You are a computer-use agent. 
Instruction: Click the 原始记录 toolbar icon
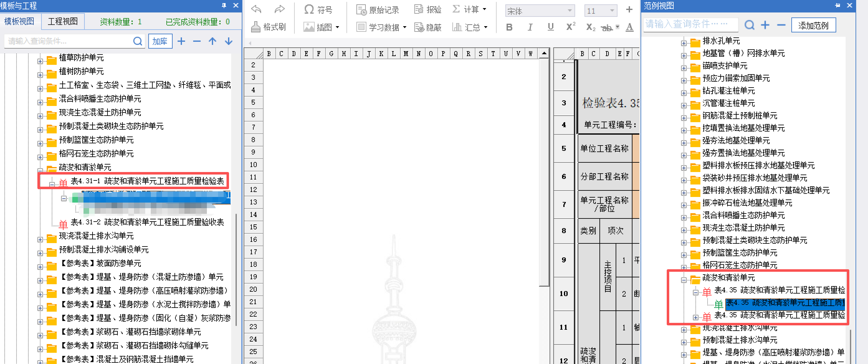pyautogui.click(x=377, y=10)
